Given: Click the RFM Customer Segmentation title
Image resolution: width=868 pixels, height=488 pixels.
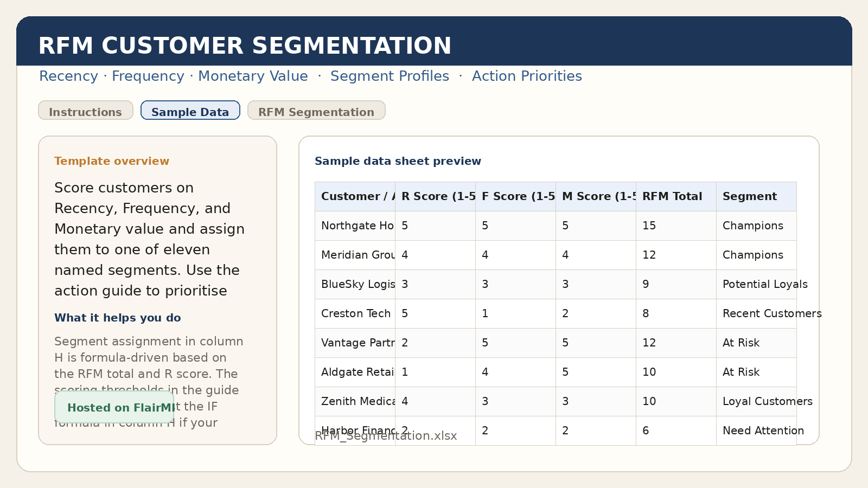Looking at the screenshot, I should (x=245, y=46).
